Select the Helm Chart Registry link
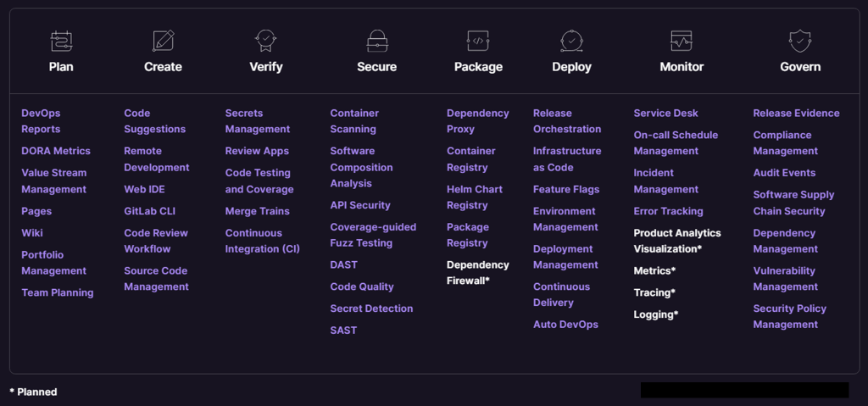 [x=475, y=197]
